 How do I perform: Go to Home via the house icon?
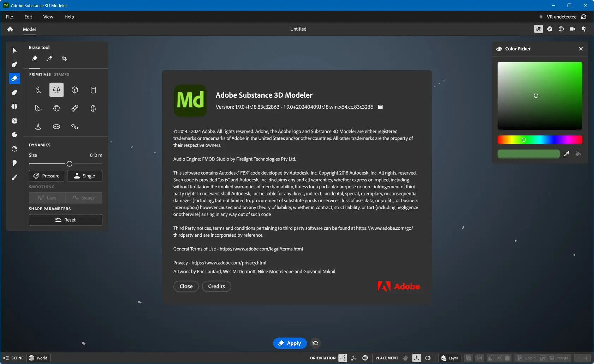(10, 29)
